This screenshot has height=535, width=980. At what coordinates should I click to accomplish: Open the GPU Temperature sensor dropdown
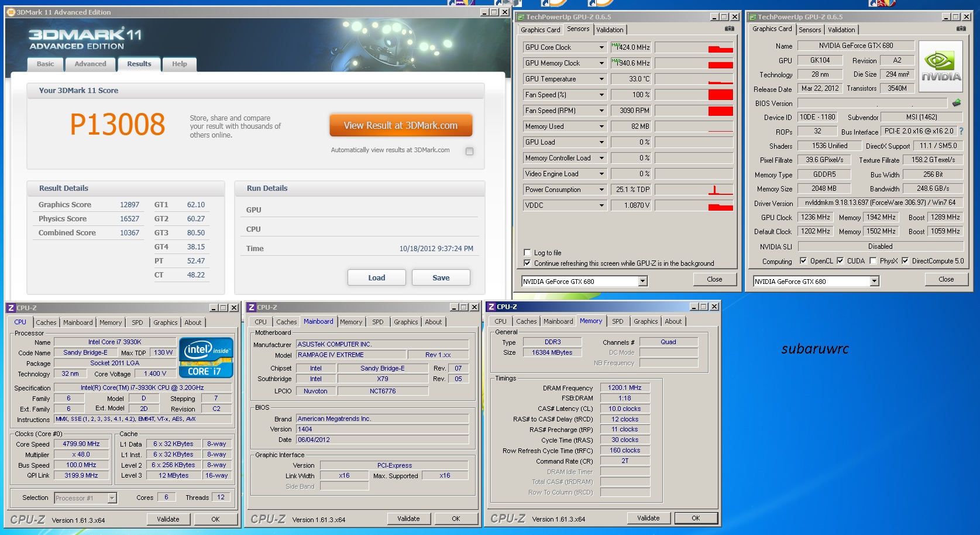coord(601,79)
